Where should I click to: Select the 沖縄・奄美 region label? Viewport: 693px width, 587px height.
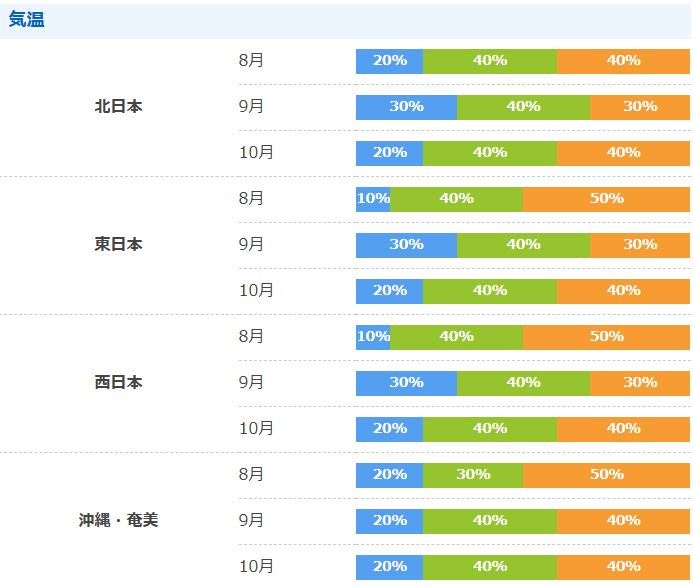tap(118, 520)
